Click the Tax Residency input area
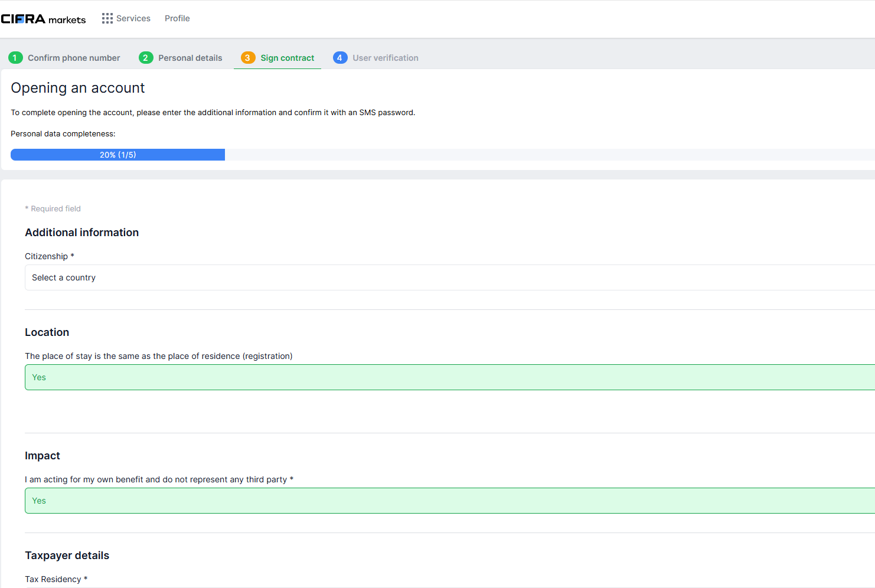The width and height of the screenshot is (875, 588). 236,586
